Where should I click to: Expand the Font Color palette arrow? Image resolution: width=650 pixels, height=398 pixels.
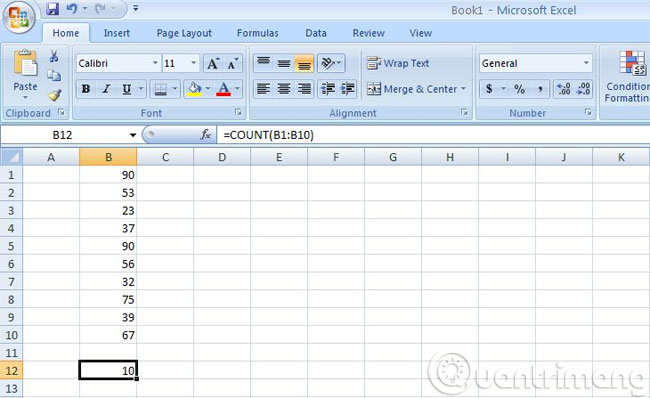pos(237,89)
